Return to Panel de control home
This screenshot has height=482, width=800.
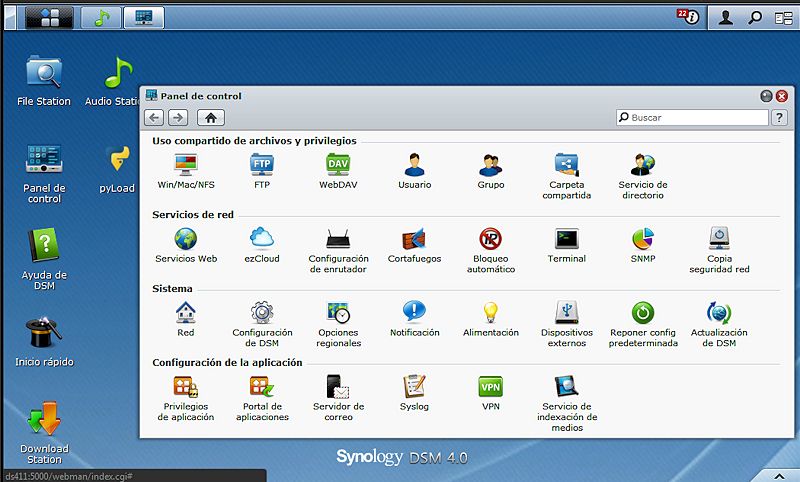(x=211, y=118)
